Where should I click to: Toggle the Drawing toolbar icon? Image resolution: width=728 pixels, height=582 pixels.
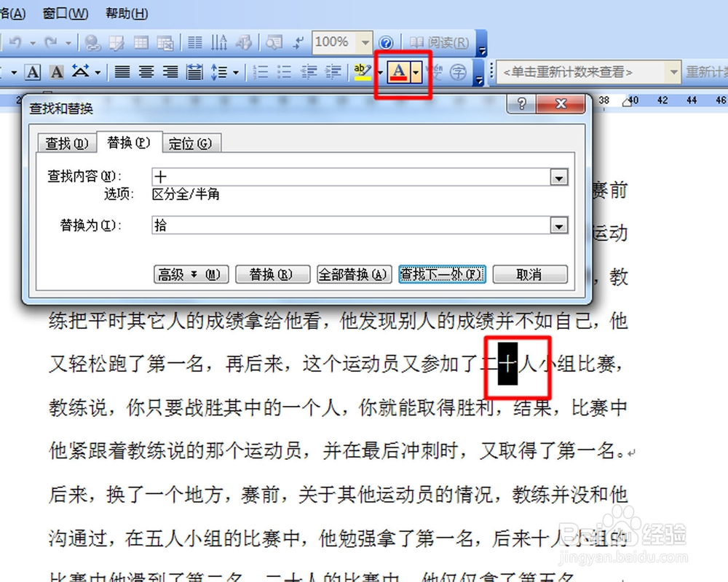(x=243, y=43)
